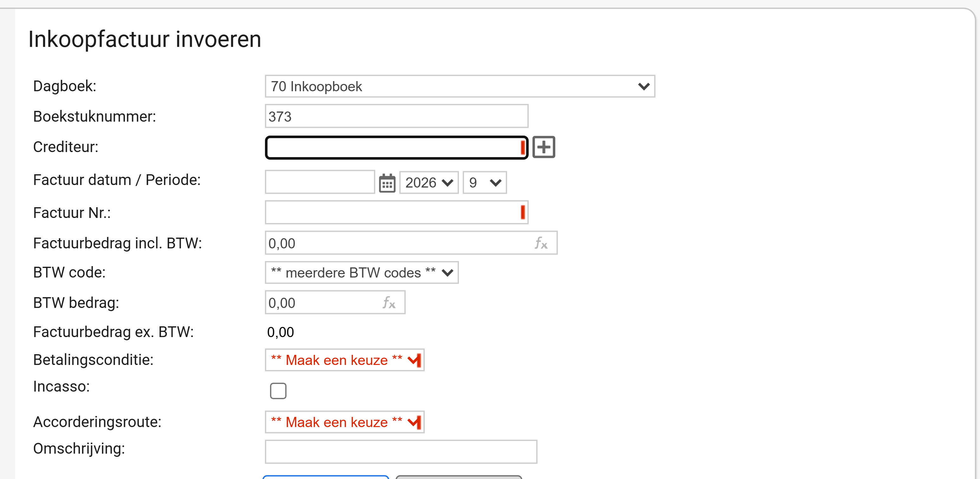Open the year dropdown showing 2026
This screenshot has height=479, width=980.
coord(429,183)
